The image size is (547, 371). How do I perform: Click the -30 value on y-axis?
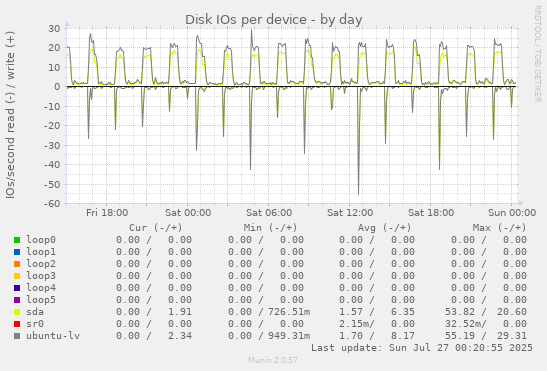point(52,145)
